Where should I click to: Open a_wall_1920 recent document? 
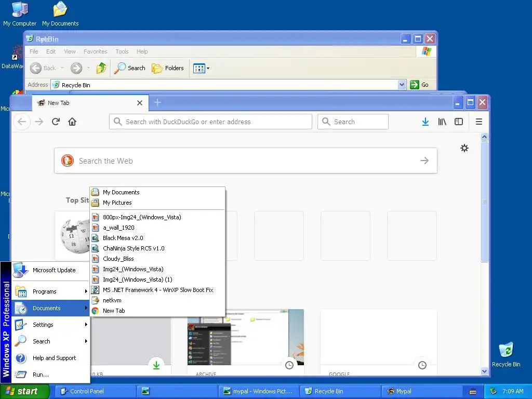click(157, 228)
